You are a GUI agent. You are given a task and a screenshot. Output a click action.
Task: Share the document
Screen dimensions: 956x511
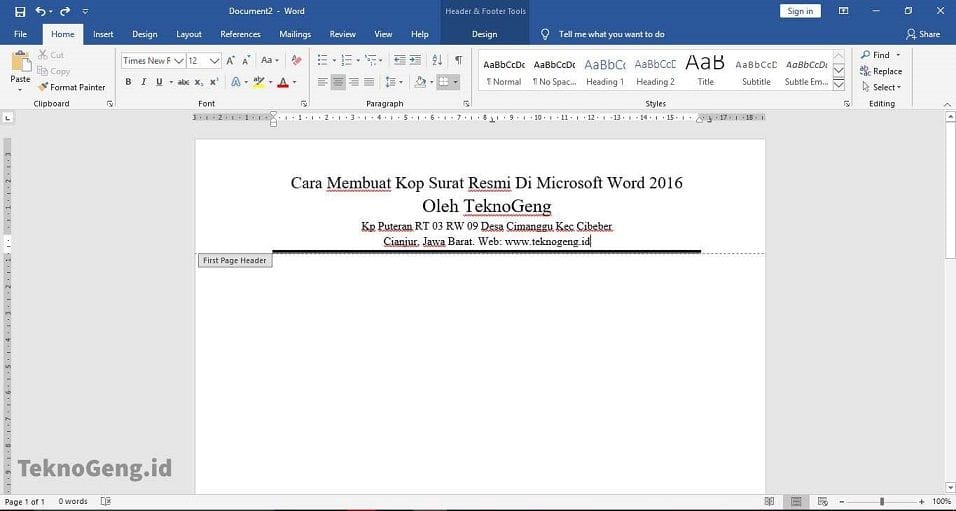tap(923, 34)
